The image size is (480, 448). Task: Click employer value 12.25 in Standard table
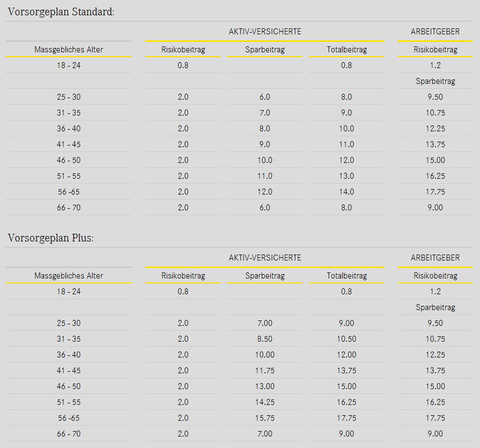pyautogui.click(x=435, y=129)
